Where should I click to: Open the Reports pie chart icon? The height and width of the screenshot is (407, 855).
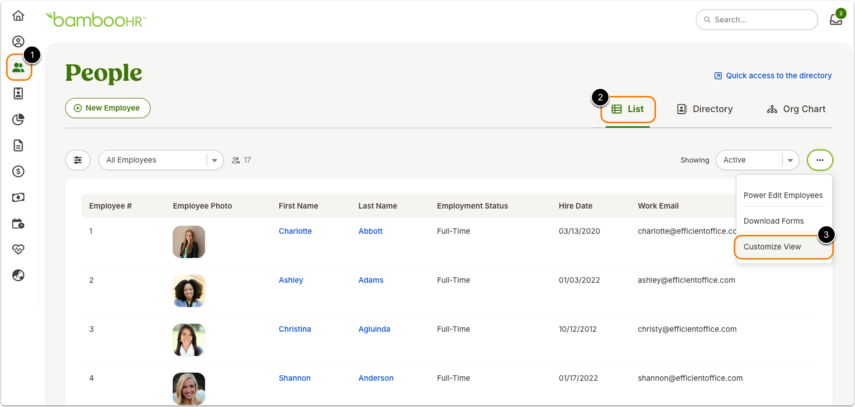click(18, 119)
